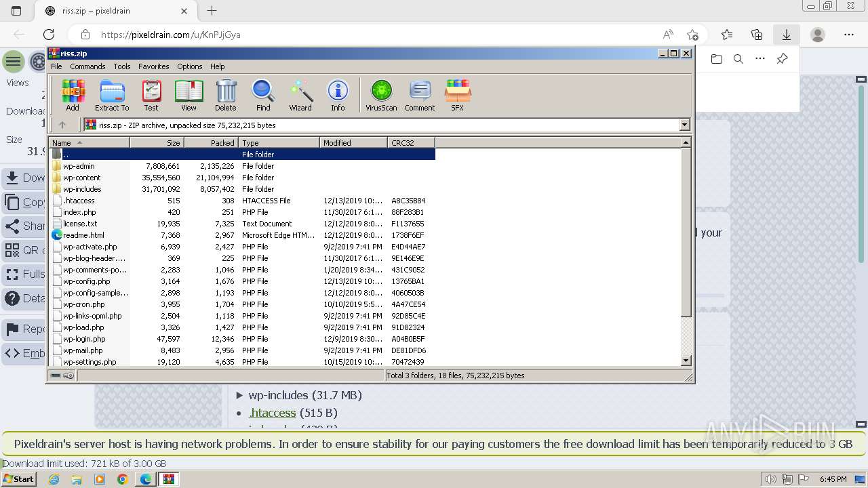Open the Find tool in WinRAR

click(x=263, y=95)
